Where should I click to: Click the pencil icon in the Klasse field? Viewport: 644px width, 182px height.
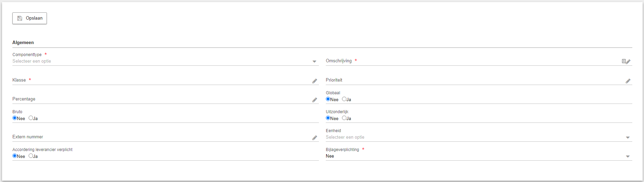pyautogui.click(x=314, y=81)
